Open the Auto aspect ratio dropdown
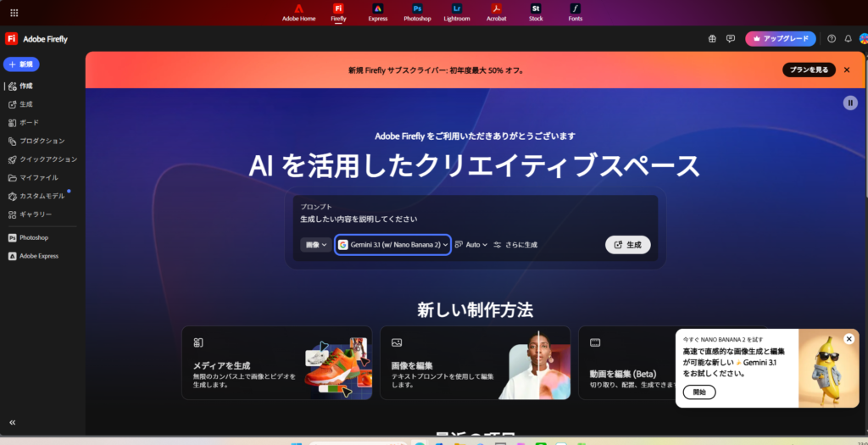Image resolution: width=868 pixels, height=445 pixels. 471,244
